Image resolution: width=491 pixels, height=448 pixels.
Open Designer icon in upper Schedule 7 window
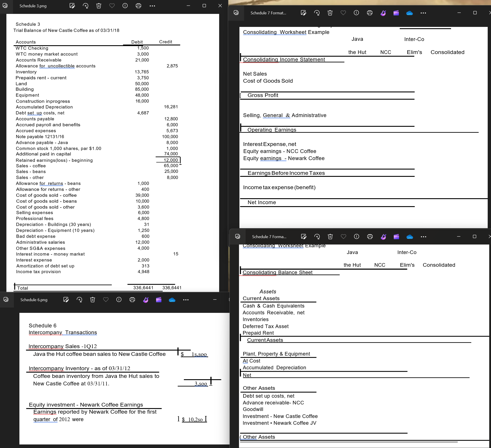click(x=383, y=13)
